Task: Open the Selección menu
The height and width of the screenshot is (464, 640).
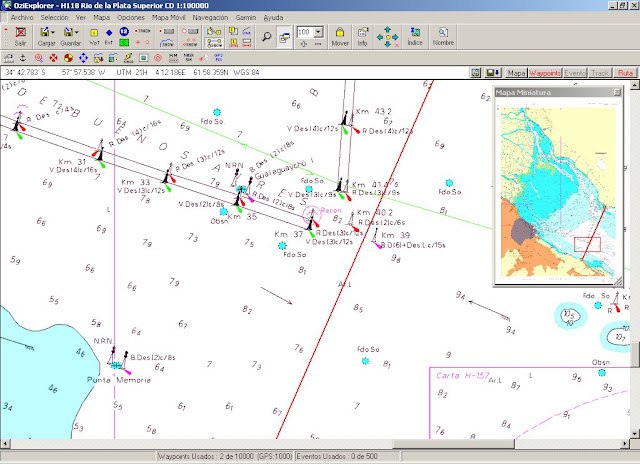Action: pyautogui.click(x=54, y=18)
